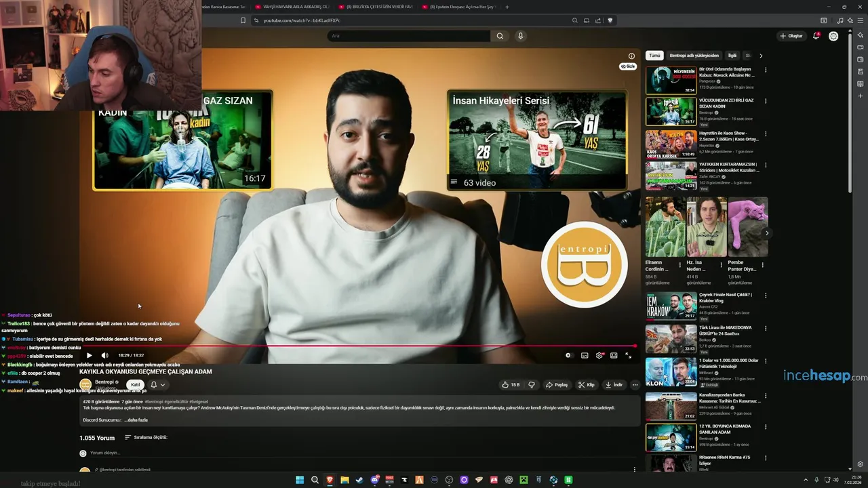
Task: Dislike the video with thumbs down
Action: [532, 385]
